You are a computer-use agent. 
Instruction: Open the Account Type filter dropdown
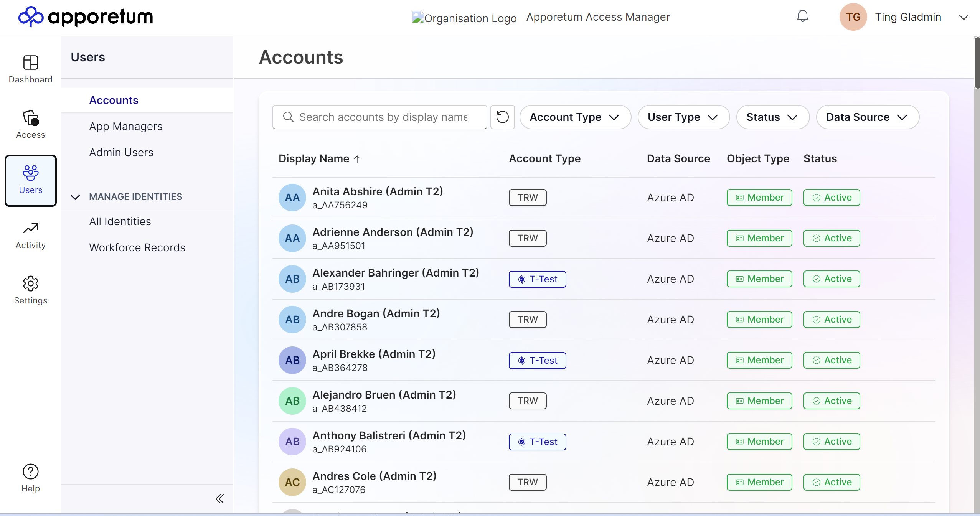575,117
